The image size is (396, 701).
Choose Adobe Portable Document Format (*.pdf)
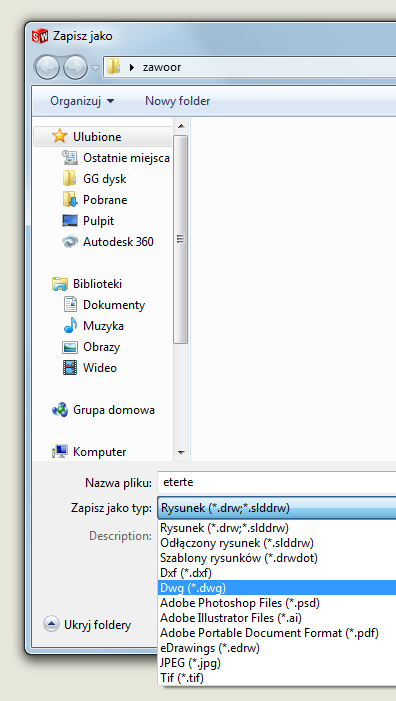[x=270, y=633]
